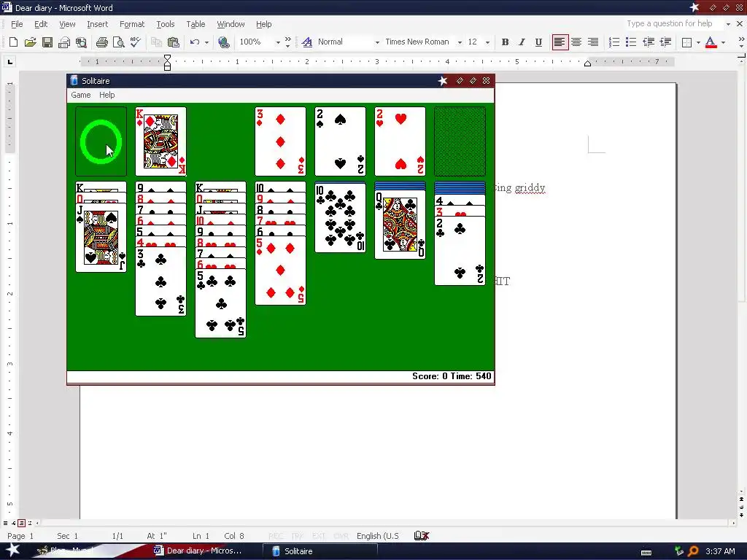Click the keyboard icon in system tray
The height and width of the screenshot is (560, 747).
(646, 553)
